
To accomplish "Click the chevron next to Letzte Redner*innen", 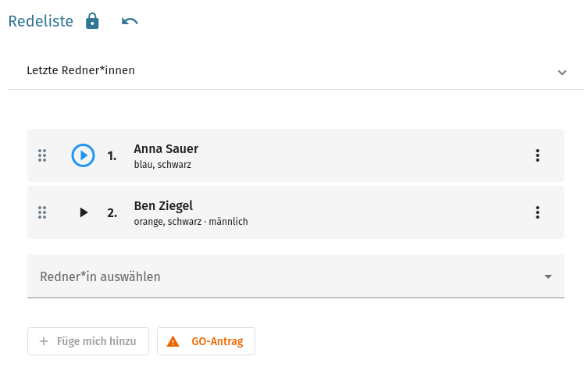I will click(561, 73).
